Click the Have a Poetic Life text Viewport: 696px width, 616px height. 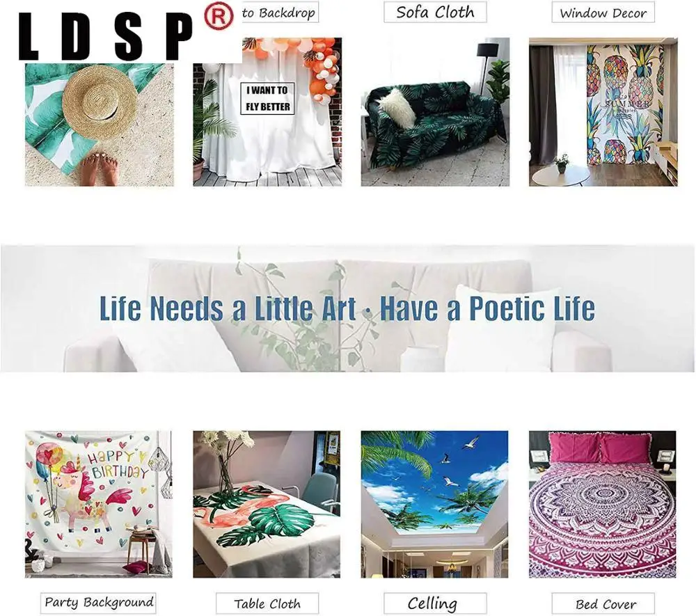coord(487,308)
